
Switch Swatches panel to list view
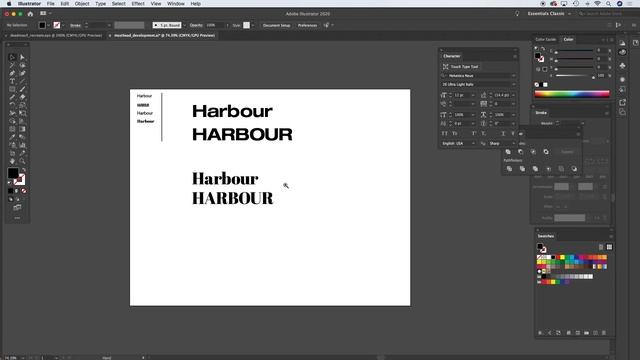point(601,247)
